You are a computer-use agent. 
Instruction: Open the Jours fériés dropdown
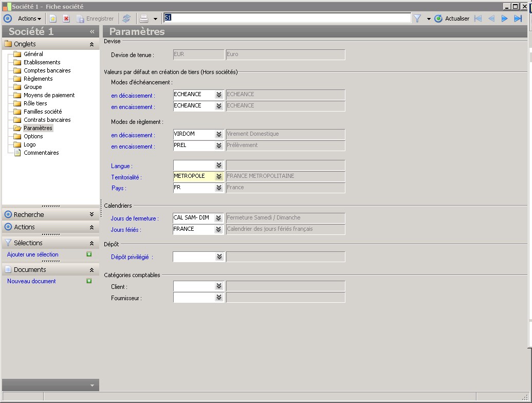click(x=219, y=229)
